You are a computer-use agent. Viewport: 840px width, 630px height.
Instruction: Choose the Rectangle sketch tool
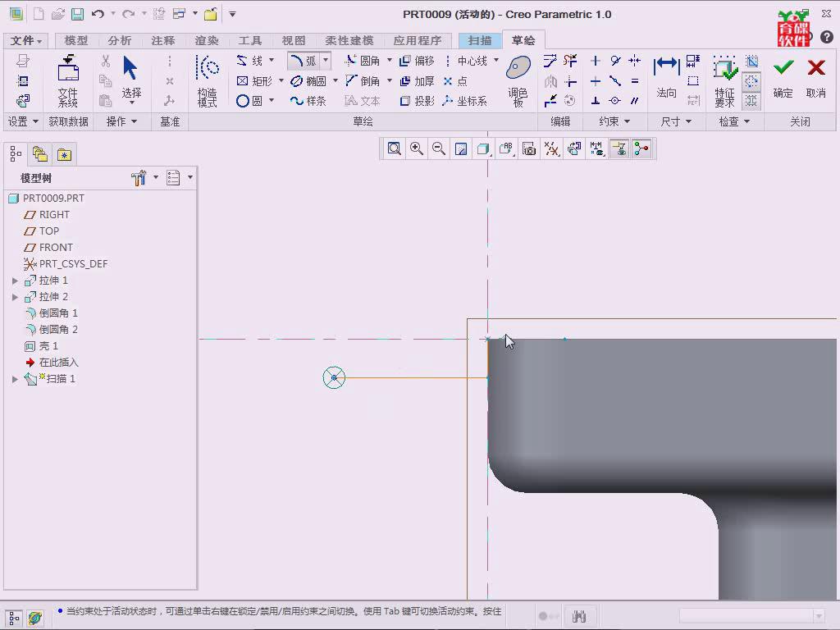point(255,81)
